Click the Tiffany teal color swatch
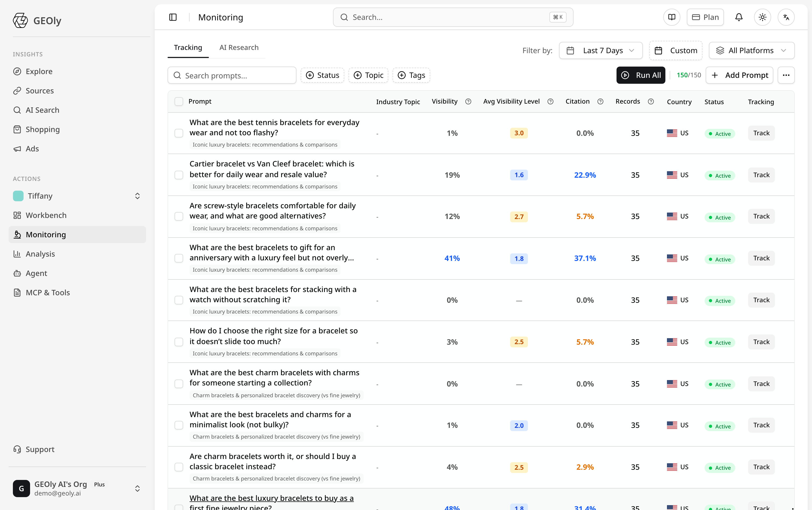 point(18,196)
